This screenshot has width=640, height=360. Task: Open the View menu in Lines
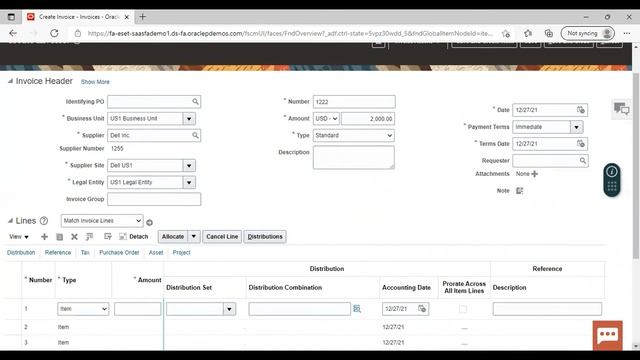[x=19, y=237]
